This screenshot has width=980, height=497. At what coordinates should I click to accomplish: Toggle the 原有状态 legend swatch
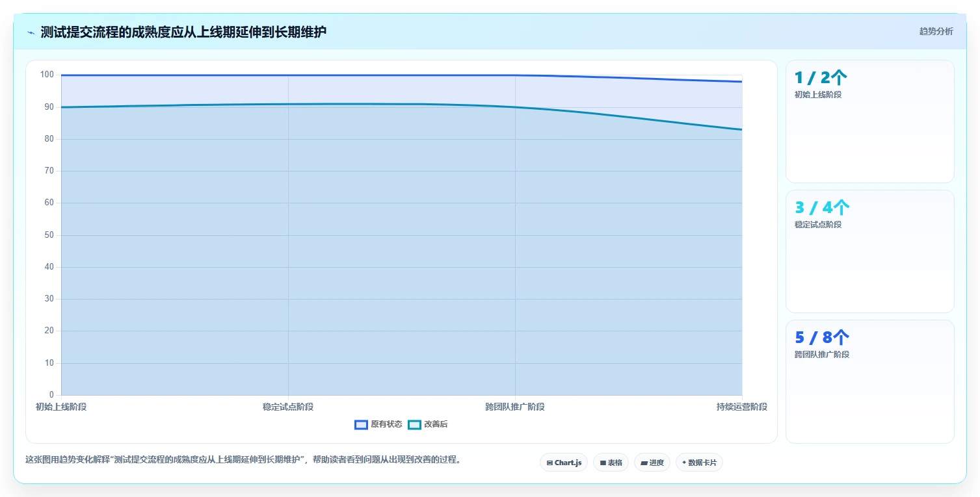[361, 425]
